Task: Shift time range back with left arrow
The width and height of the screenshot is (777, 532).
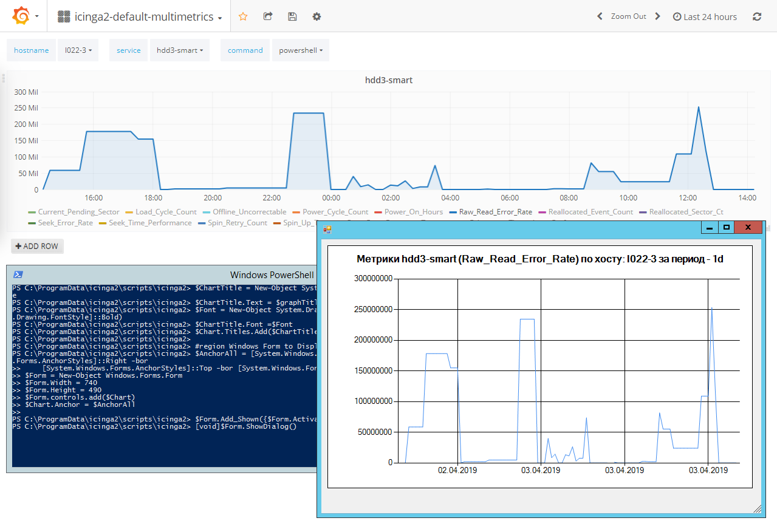Action: click(600, 16)
